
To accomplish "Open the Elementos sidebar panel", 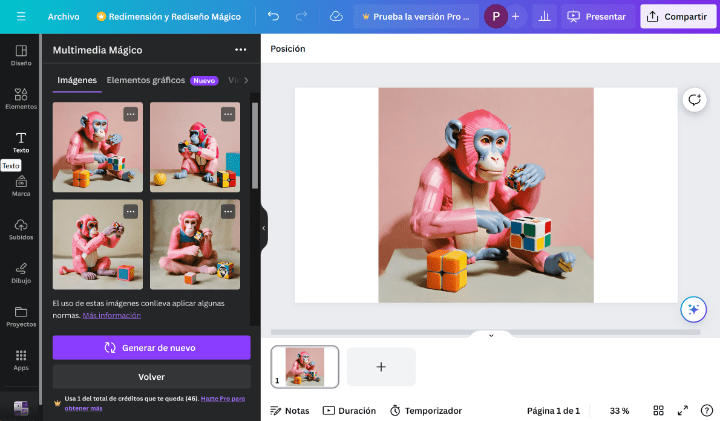I will pyautogui.click(x=21, y=99).
